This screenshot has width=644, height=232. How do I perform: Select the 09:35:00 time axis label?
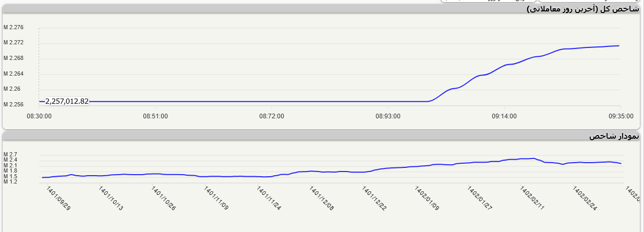[x=621, y=116]
